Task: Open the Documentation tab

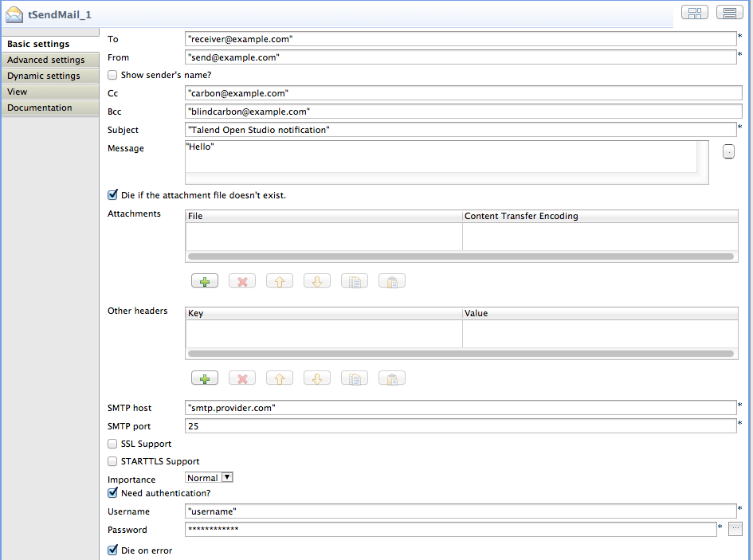Action: click(x=40, y=108)
